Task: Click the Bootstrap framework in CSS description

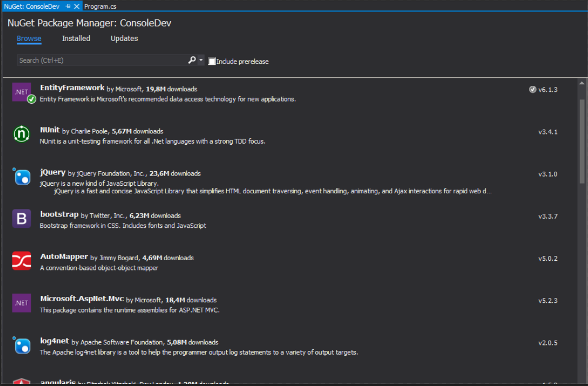Action: pos(123,226)
